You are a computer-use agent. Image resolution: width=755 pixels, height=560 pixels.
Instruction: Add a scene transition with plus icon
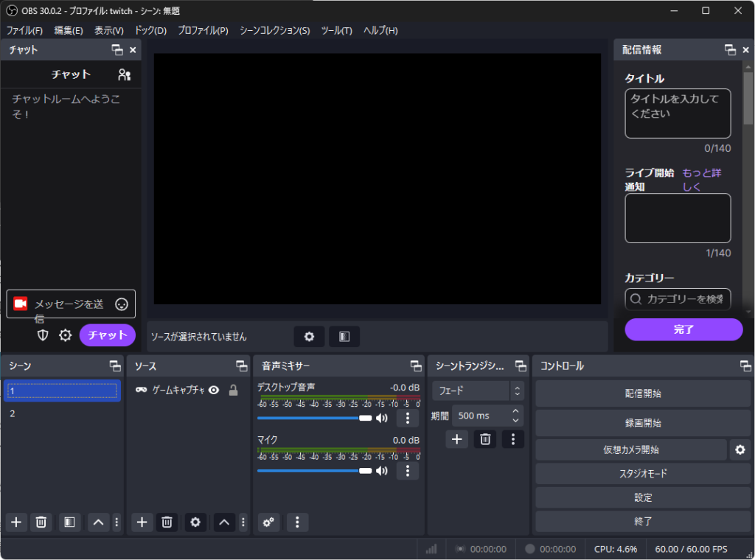pos(456,439)
